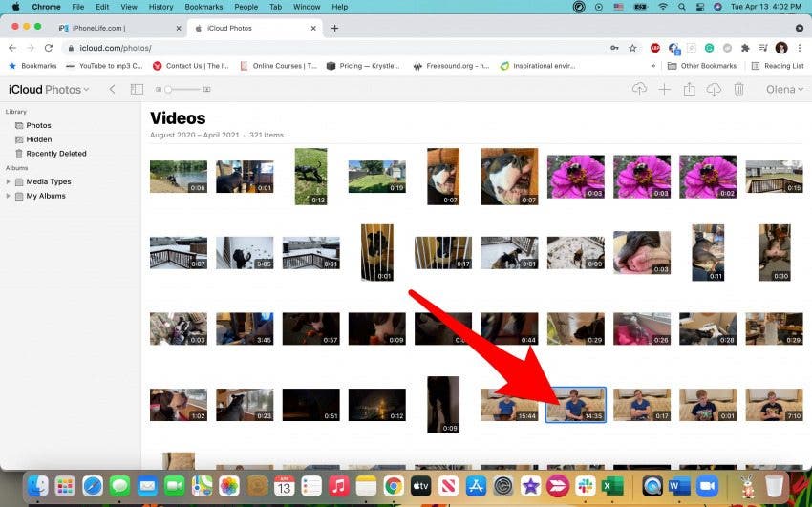Open the saved passwords key icon
Image resolution: width=812 pixels, height=507 pixels.
pyautogui.click(x=614, y=48)
